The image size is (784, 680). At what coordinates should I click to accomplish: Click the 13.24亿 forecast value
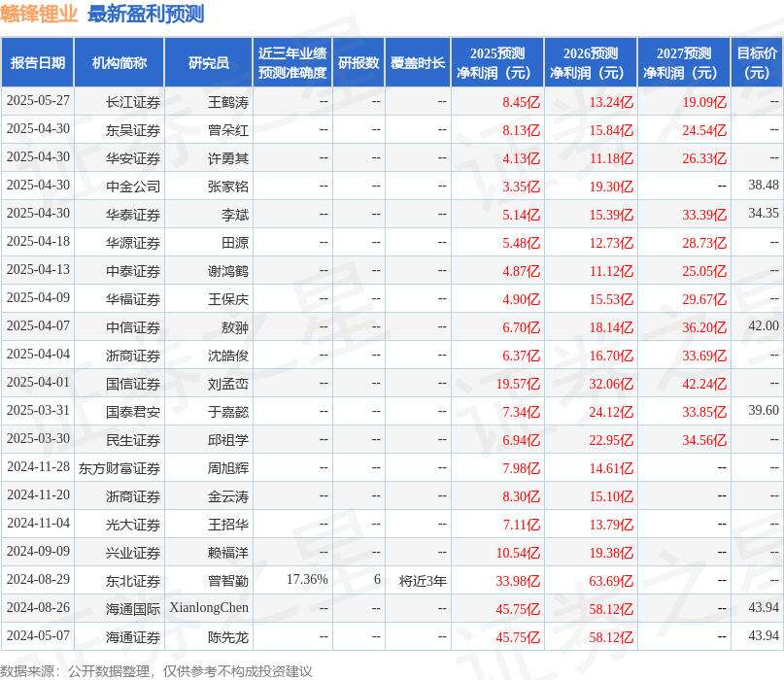611,102
